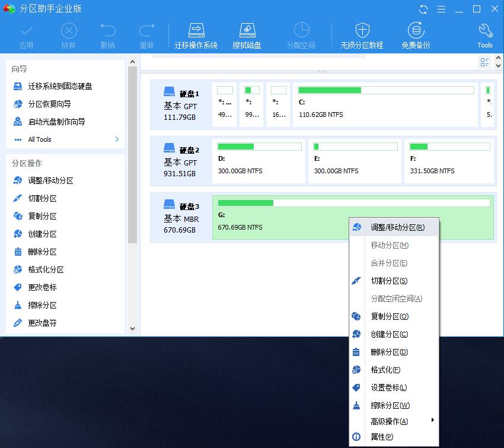Click the 迁移操作系统 toolbar icon
The height and width of the screenshot is (448, 504).
click(196, 34)
